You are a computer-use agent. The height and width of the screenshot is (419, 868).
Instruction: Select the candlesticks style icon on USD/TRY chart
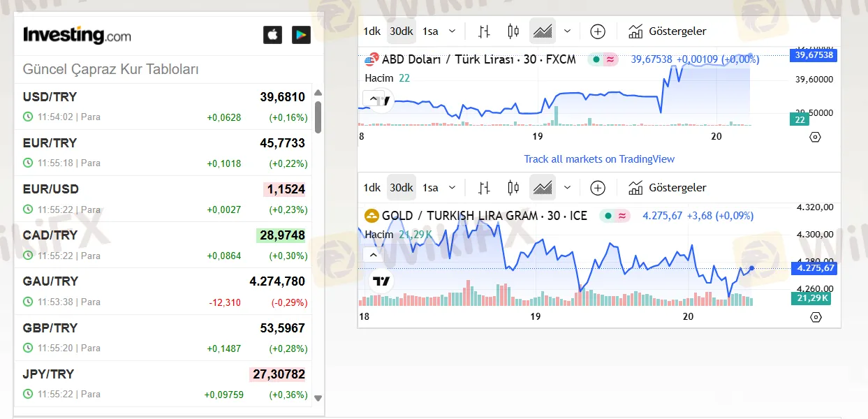coord(513,31)
